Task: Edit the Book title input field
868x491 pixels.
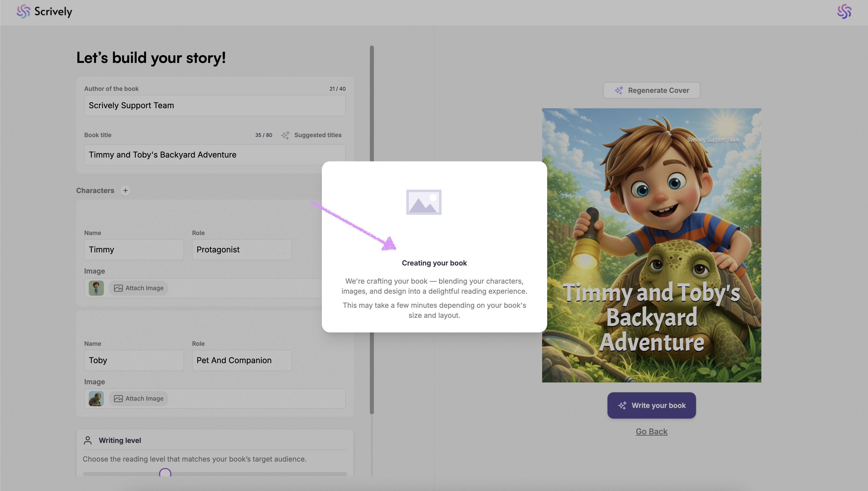Action: pyautogui.click(x=215, y=155)
